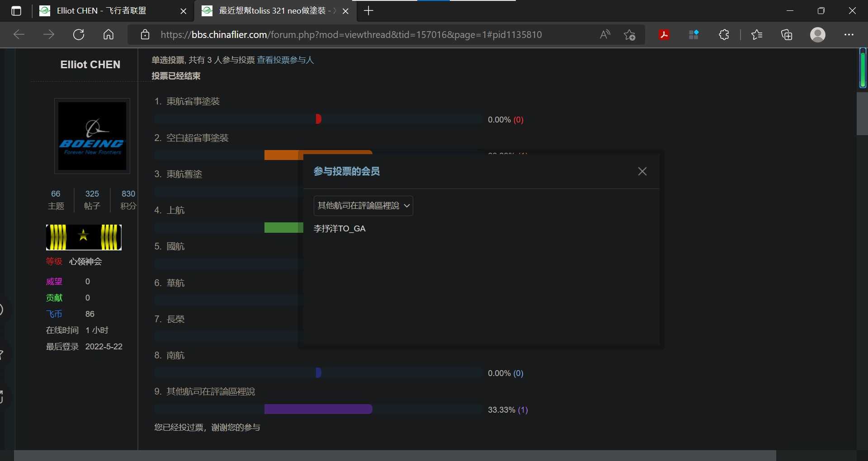Open the Elliot CHEN profile name

pyautogui.click(x=90, y=65)
